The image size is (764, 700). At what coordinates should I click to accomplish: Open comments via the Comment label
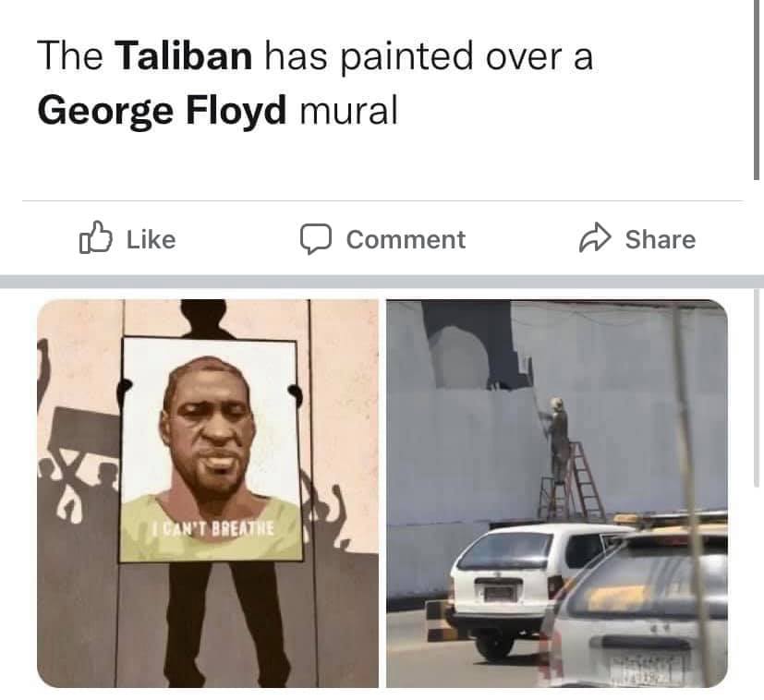point(406,240)
